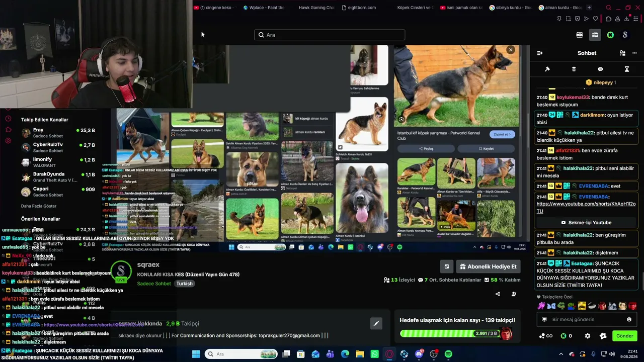Image resolution: width=644 pixels, height=362 pixels.
Task: Open Microsoft Edge from the taskbar
Action: click(x=345, y=354)
